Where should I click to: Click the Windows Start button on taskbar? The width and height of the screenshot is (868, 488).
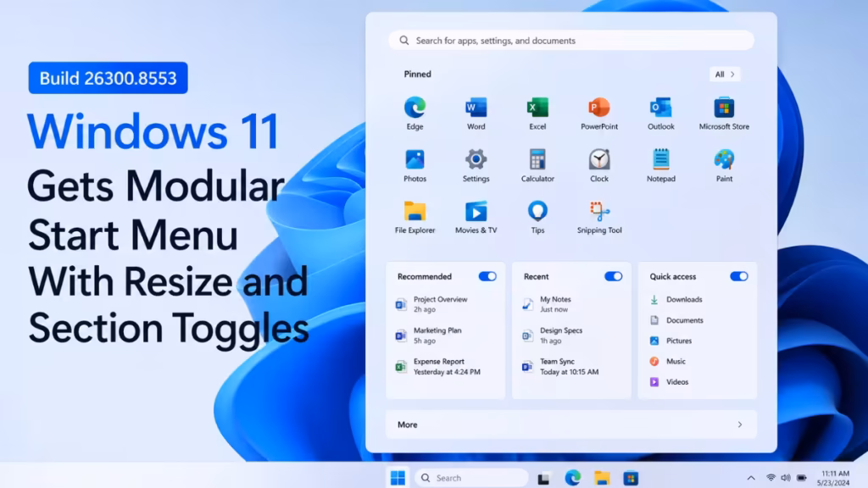point(398,478)
